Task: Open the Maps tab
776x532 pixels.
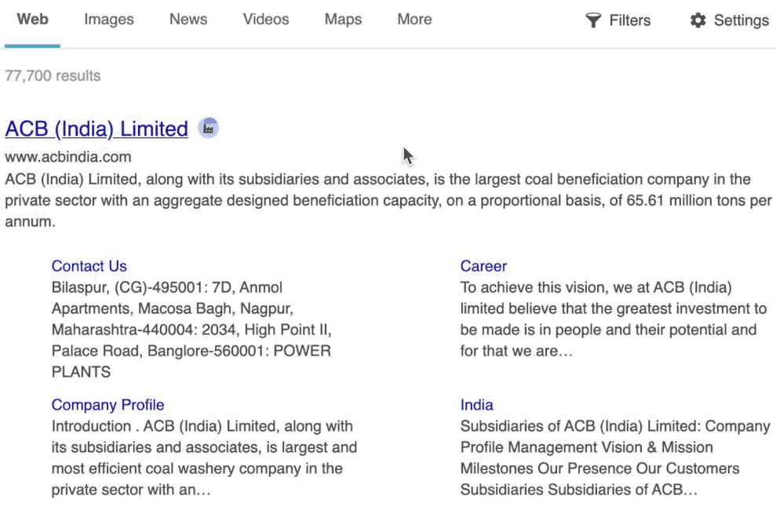Action: (x=343, y=20)
